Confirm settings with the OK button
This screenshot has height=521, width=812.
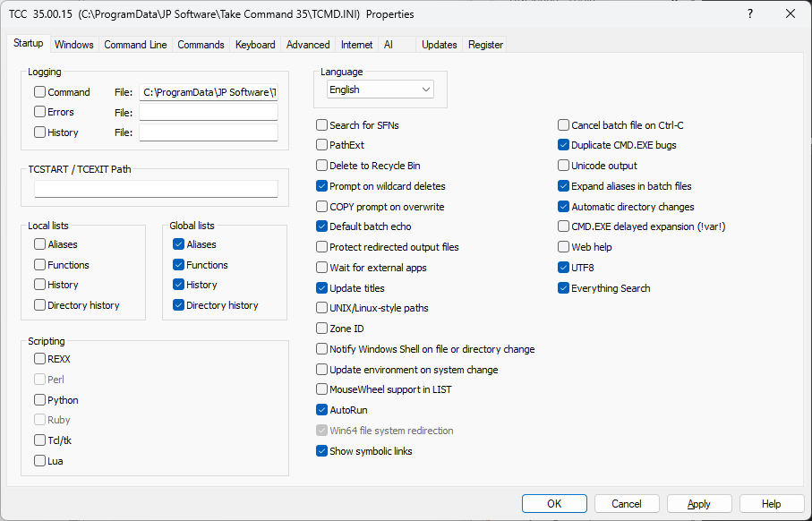pos(554,504)
